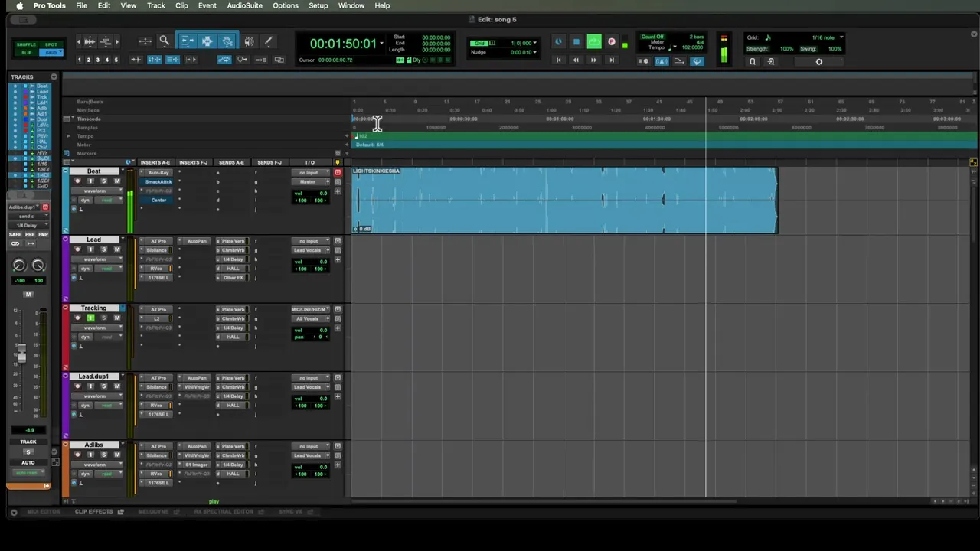Adjust the left pan knob in send panel

point(19,266)
